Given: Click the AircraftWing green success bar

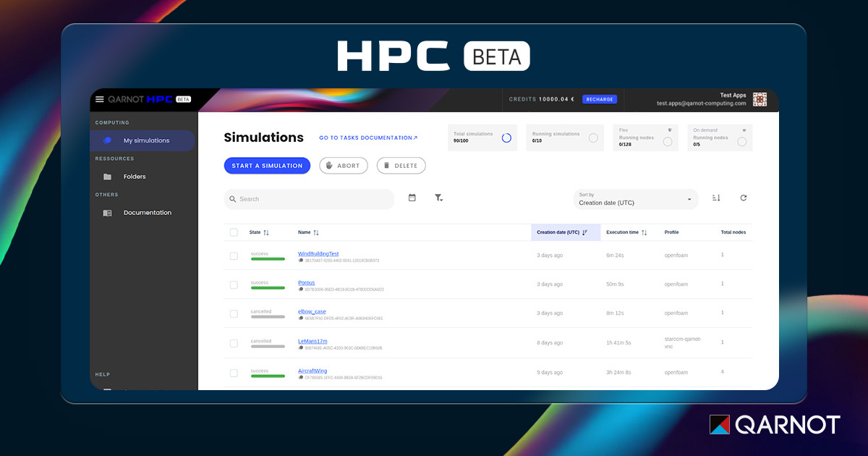Looking at the screenshot, I should (268, 376).
